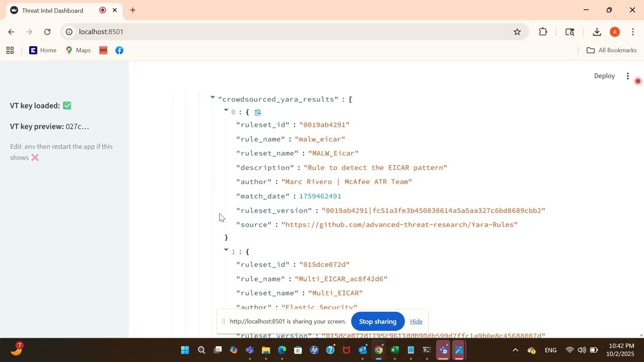This screenshot has height=362, width=644.
Task: Stop sharing the screen
Action: 378,321
